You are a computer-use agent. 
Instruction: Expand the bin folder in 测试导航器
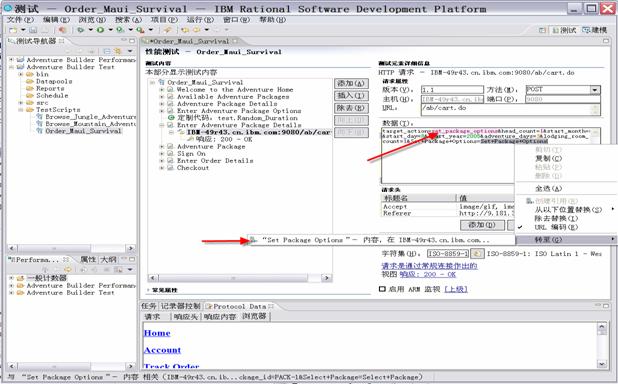(20, 74)
